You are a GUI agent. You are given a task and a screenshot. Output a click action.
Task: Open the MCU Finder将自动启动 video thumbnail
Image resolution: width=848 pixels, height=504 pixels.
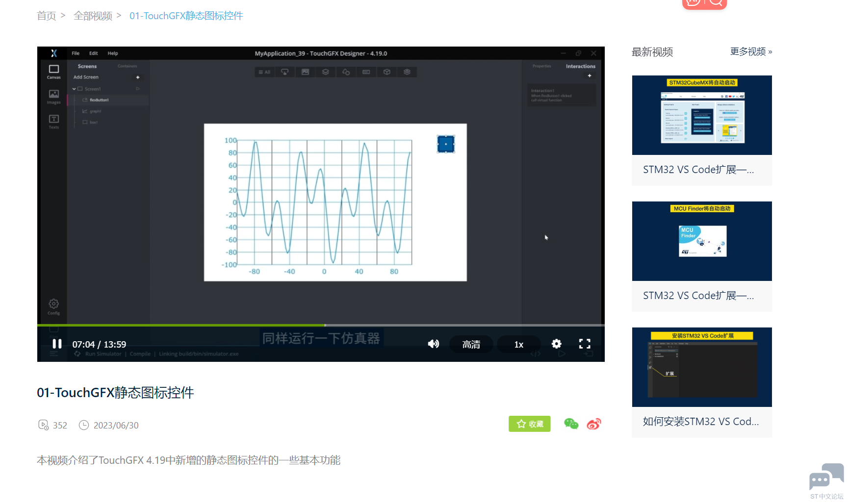click(x=702, y=241)
